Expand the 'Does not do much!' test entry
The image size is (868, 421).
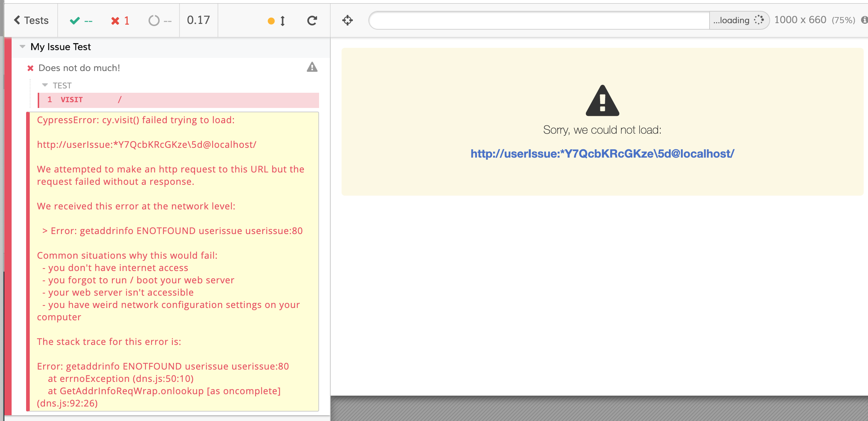tap(79, 68)
